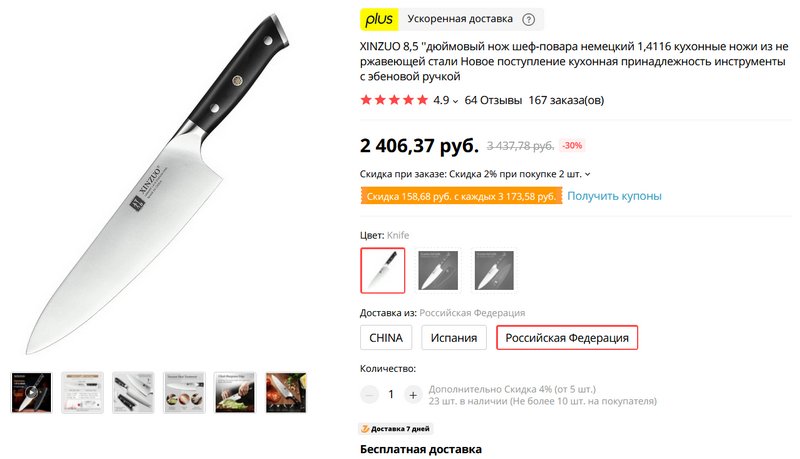Select Российская Федерация shipping option
This screenshot has width=800, height=459.
coord(567,338)
